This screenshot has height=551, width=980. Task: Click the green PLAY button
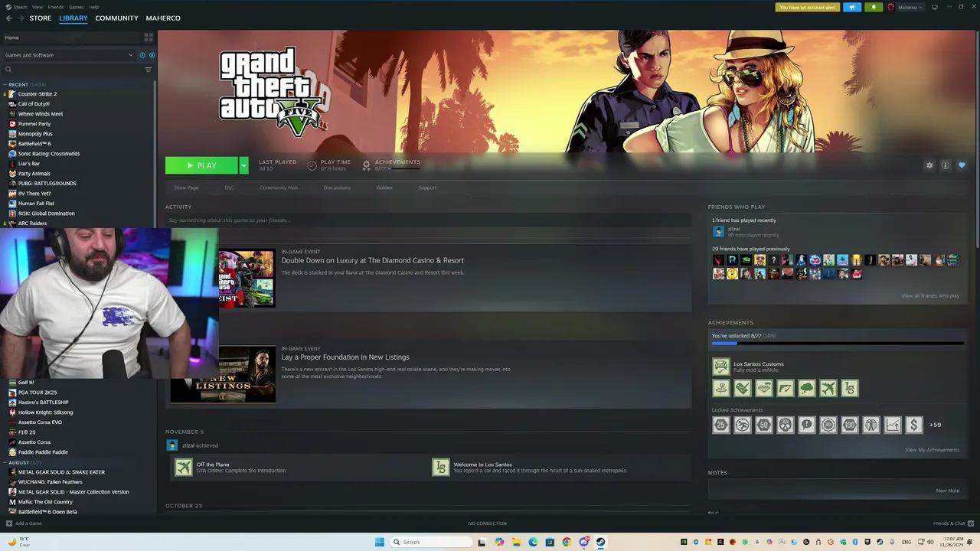click(x=202, y=165)
